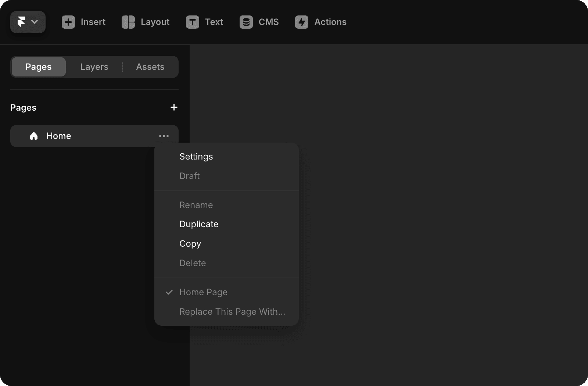588x386 pixels.
Task: Toggle the Home Page checkmark option
Action: point(203,292)
